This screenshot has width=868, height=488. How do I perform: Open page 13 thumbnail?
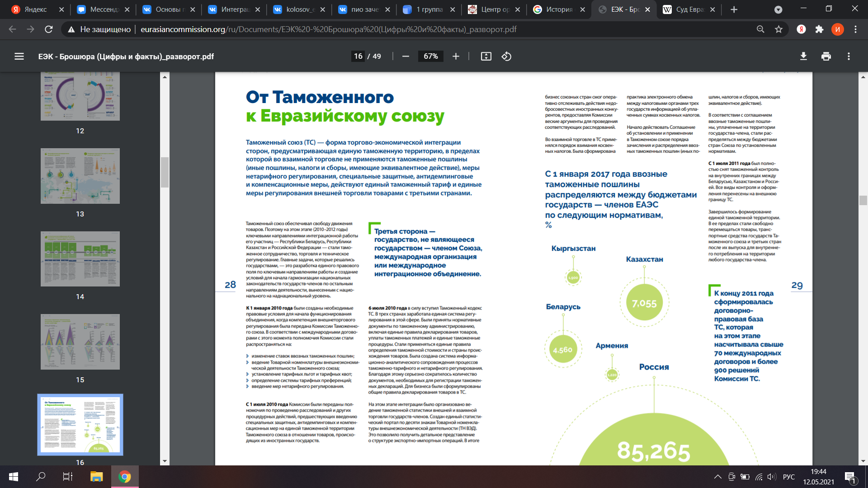(80, 176)
